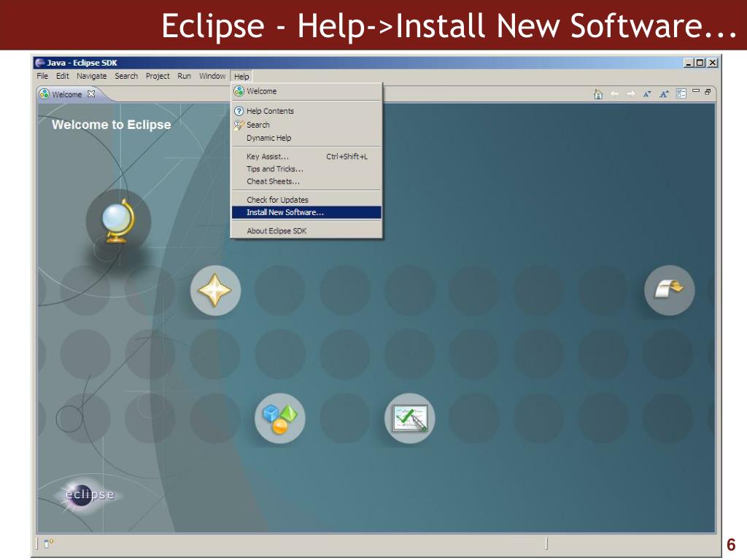The width and height of the screenshot is (747, 560).
Task: Open About Eclipse SDK
Action: tap(306, 231)
